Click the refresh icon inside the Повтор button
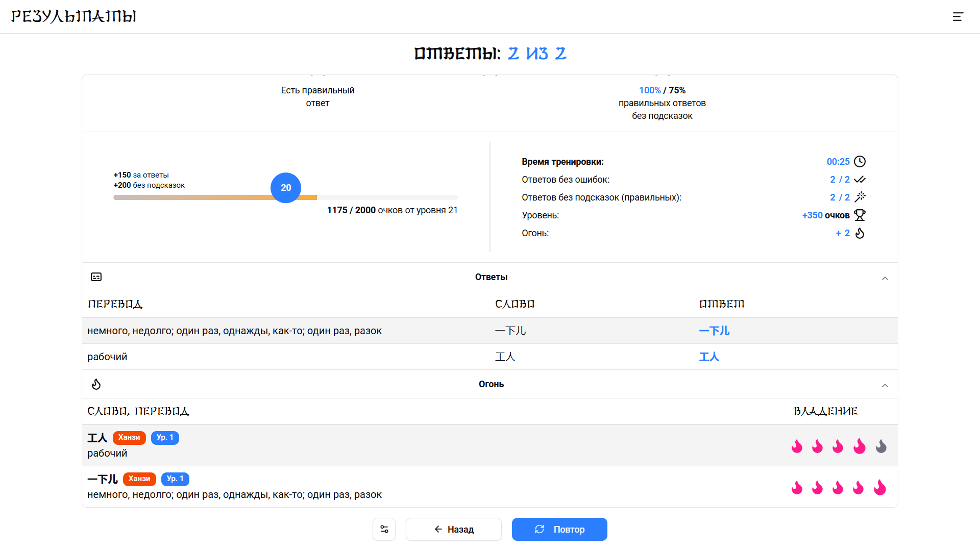980x551 pixels. pyautogui.click(x=540, y=529)
